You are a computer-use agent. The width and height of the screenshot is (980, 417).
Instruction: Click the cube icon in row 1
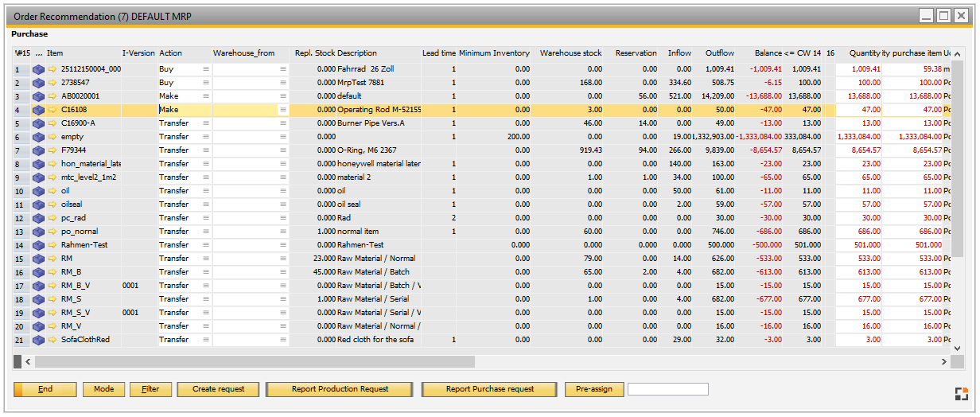click(38, 69)
